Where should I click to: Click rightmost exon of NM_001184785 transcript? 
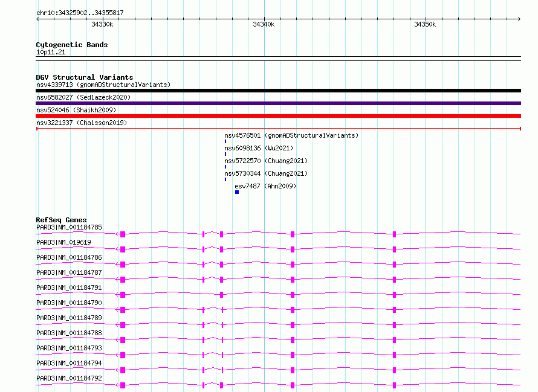pyautogui.click(x=394, y=234)
